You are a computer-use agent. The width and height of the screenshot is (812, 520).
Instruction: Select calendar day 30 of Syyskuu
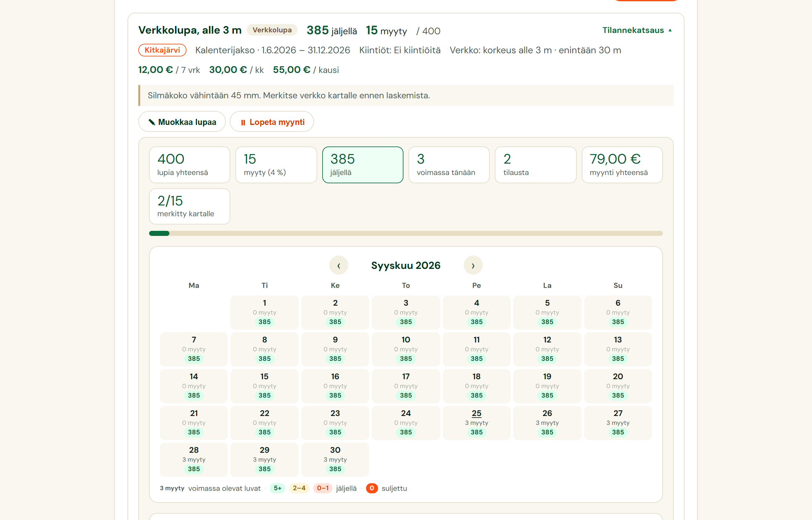[x=335, y=459]
